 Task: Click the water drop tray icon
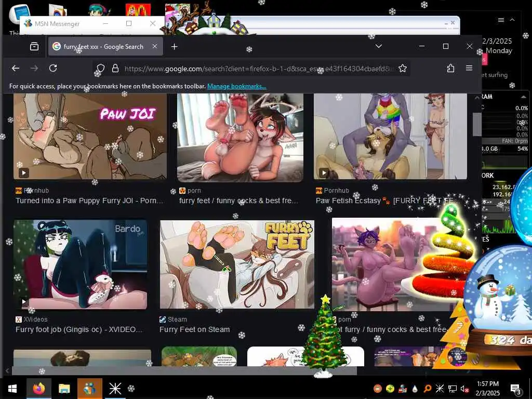click(415, 389)
